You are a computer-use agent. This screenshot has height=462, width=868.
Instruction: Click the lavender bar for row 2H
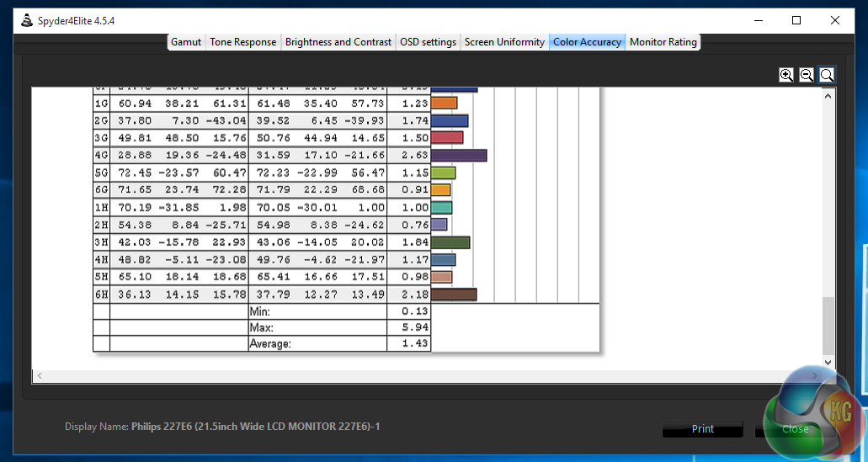pyautogui.click(x=439, y=225)
